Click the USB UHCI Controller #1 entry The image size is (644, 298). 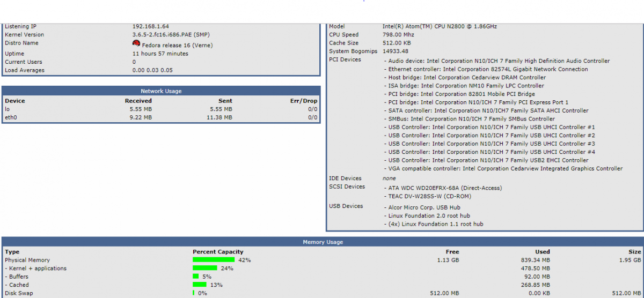click(x=489, y=128)
